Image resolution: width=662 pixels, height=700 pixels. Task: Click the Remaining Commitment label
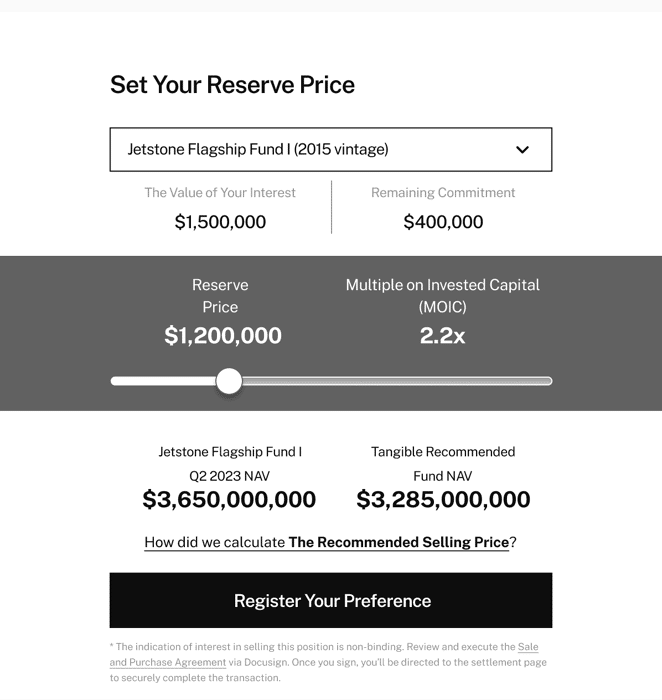pos(443,193)
